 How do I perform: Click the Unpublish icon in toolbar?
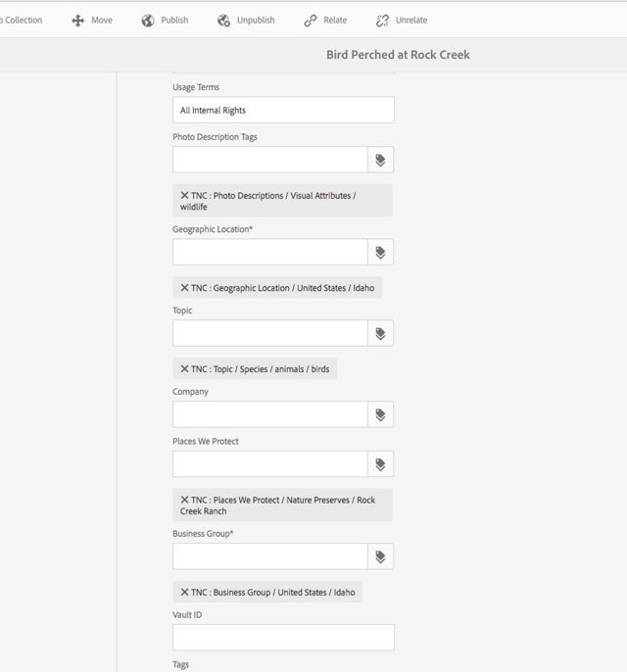(x=224, y=21)
